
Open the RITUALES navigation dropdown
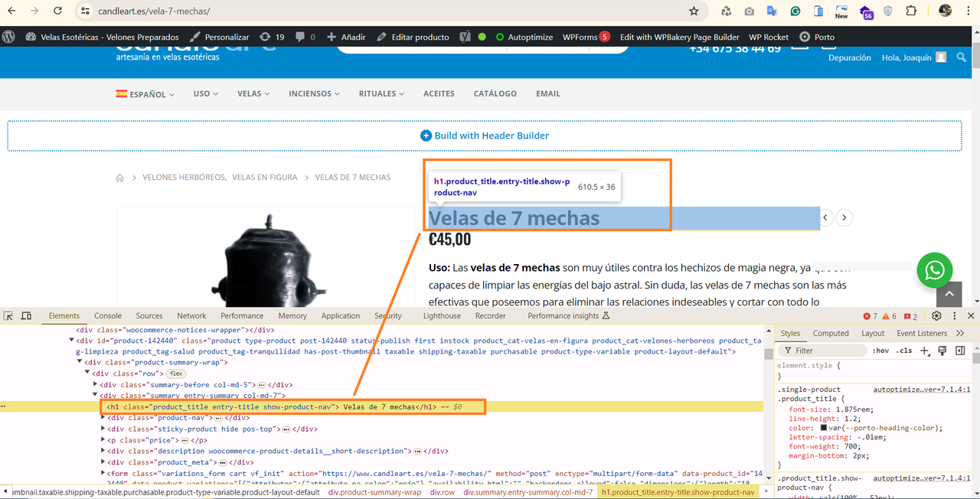(383, 93)
